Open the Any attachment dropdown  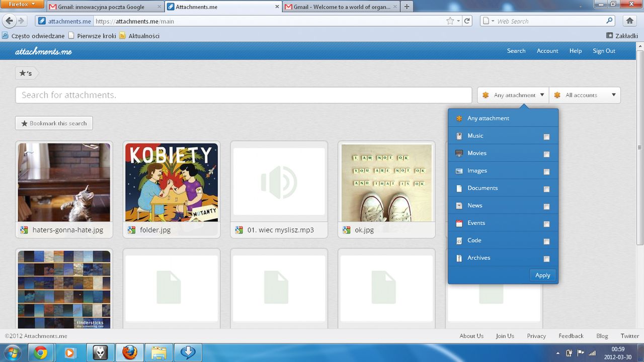pos(513,95)
